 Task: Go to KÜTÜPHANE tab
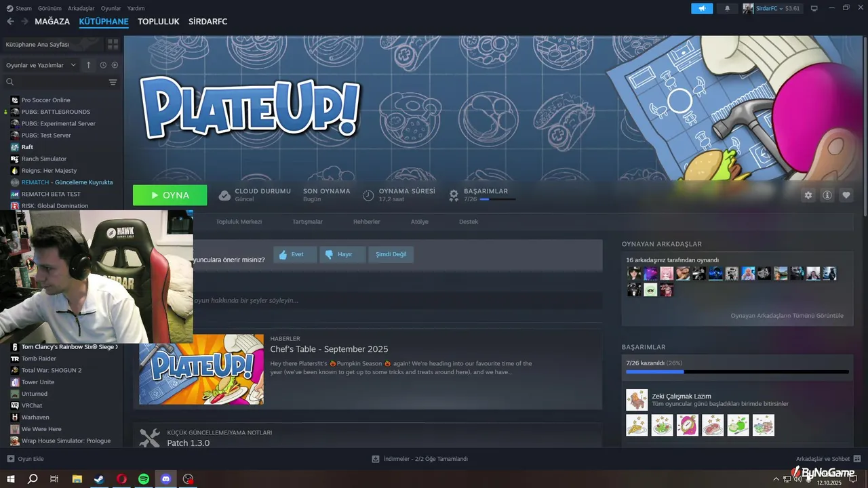point(104,22)
